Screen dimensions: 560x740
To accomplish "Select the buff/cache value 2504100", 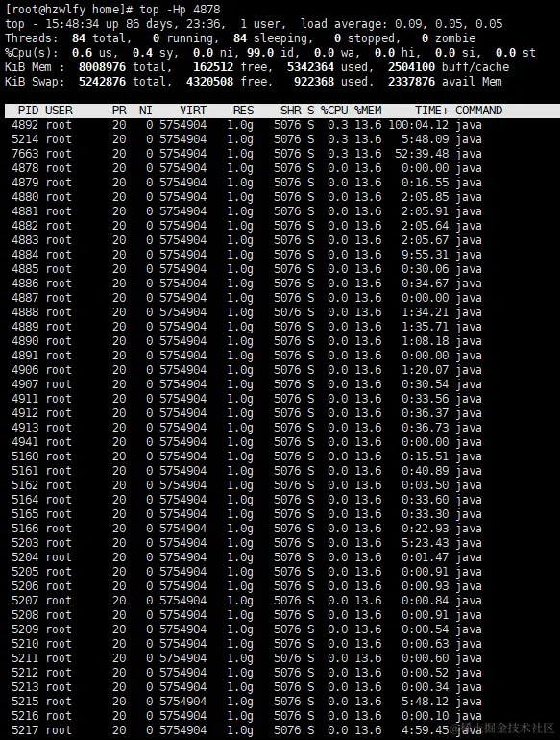I will click(x=411, y=67).
